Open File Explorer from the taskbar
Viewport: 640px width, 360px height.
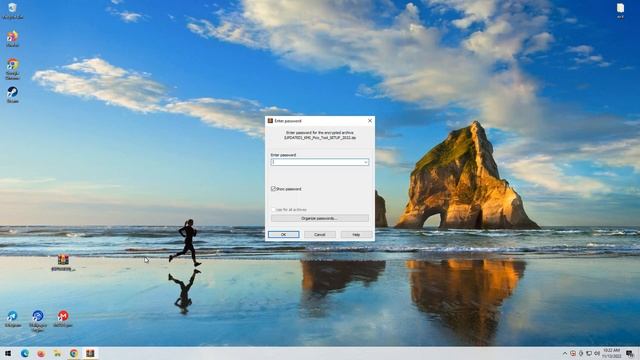pyautogui.click(x=57, y=353)
